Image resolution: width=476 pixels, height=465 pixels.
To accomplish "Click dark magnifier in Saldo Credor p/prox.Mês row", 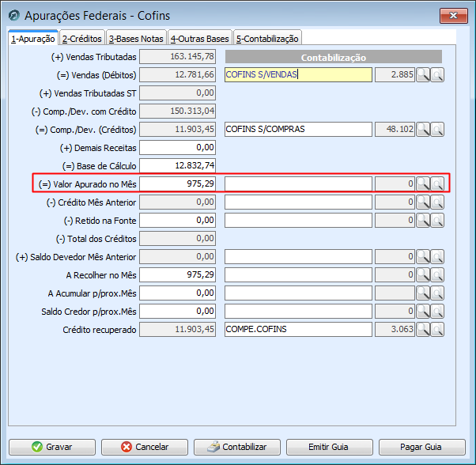I will point(423,312).
